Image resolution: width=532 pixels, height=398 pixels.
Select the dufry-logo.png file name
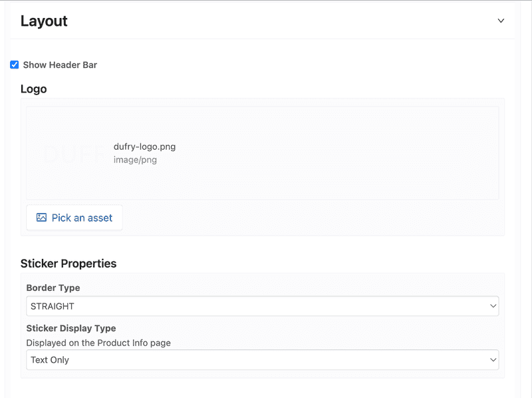[x=144, y=146]
